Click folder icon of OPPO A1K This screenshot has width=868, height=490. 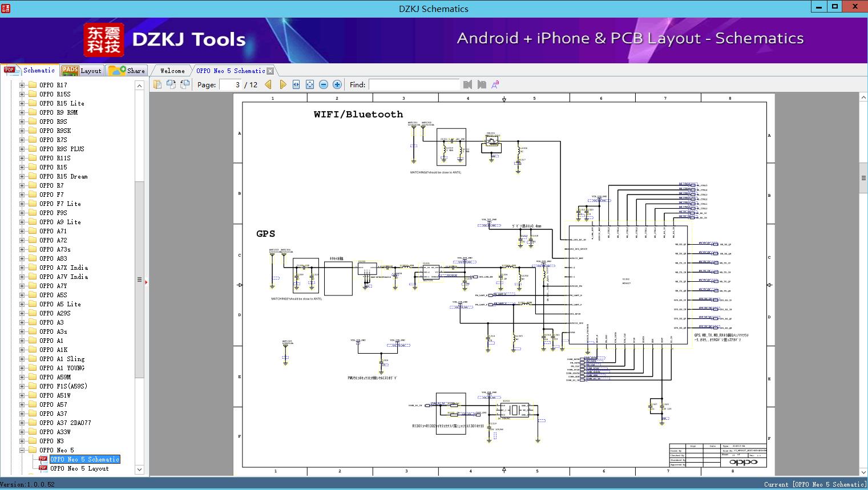[x=33, y=350]
